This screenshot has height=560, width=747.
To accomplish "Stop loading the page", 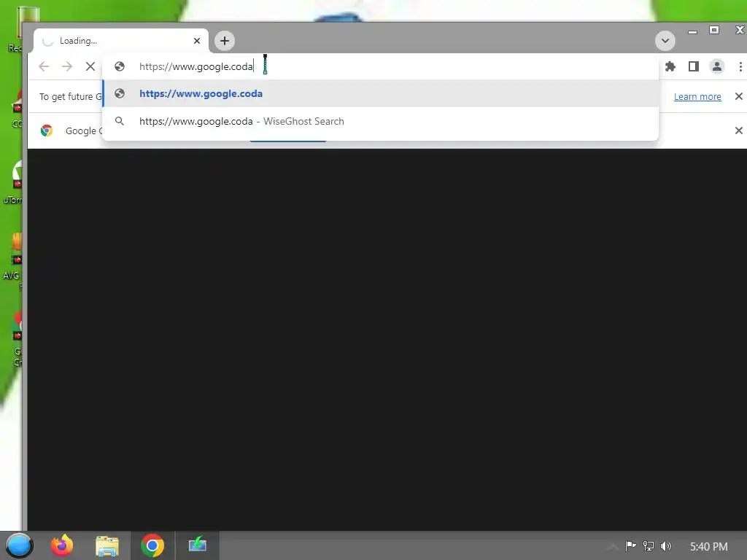I will click(x=90, y=66).
